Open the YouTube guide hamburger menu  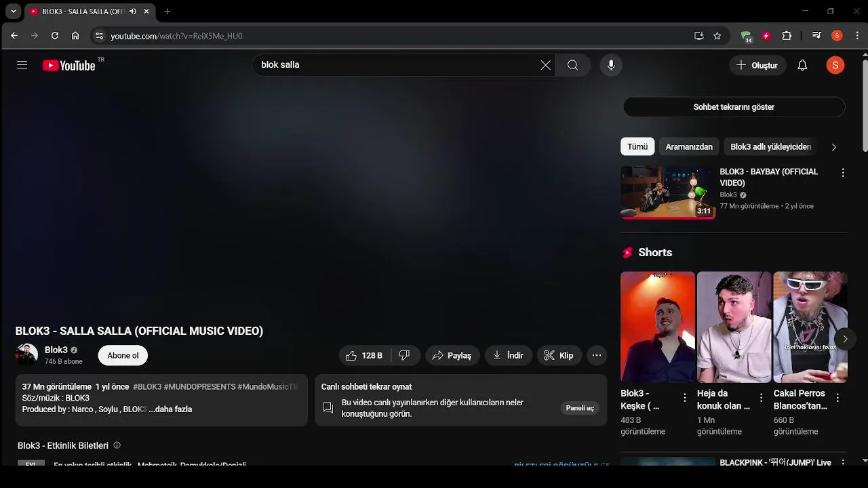point(22,65)
